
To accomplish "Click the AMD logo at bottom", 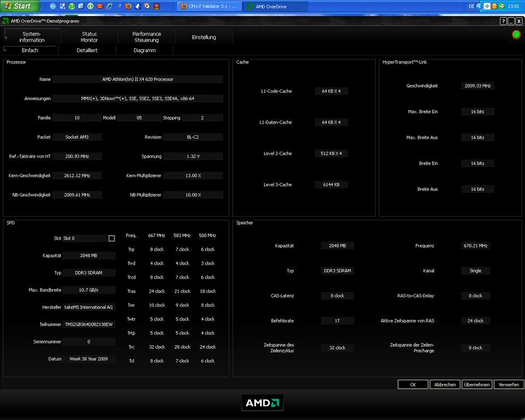I will click(x=262, y=402).
